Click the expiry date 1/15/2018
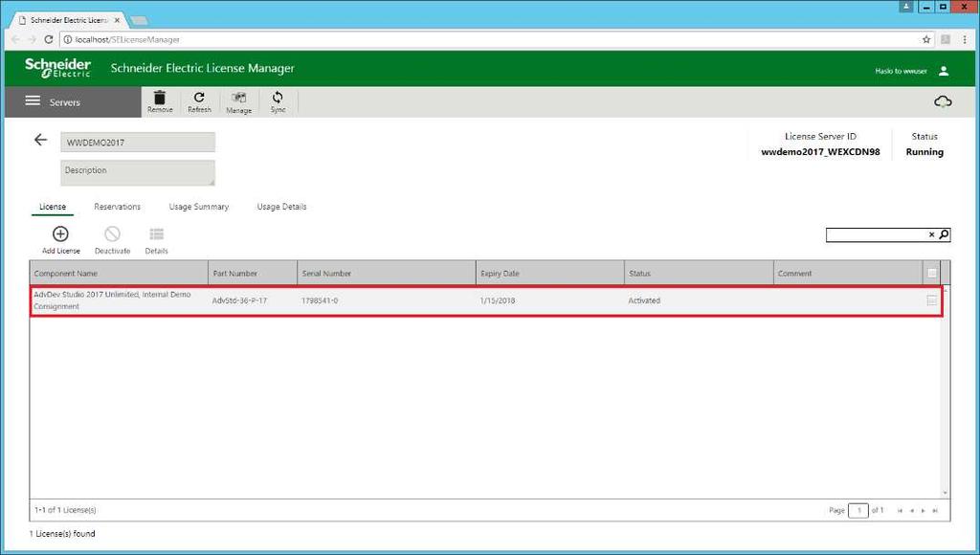Viewport: 980px width, 555px height. [498, 300]
